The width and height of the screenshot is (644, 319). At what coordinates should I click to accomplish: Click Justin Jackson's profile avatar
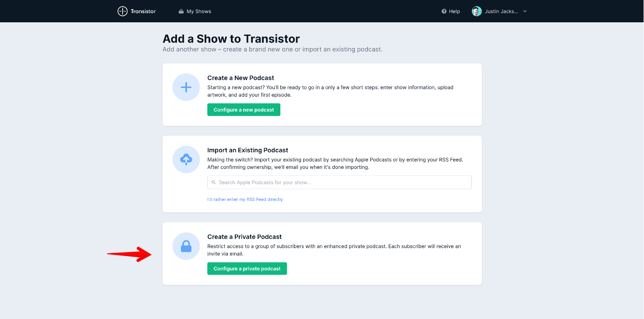(x=477, y=11)
